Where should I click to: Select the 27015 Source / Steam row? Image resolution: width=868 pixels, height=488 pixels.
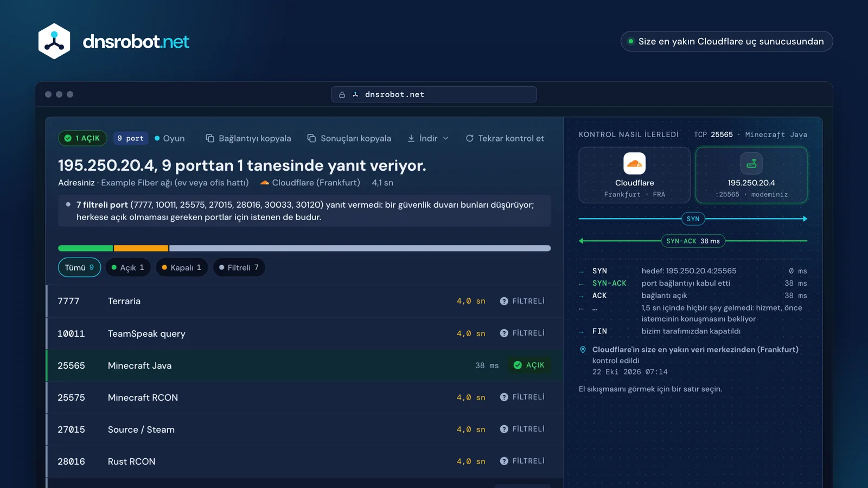(304, 429)
